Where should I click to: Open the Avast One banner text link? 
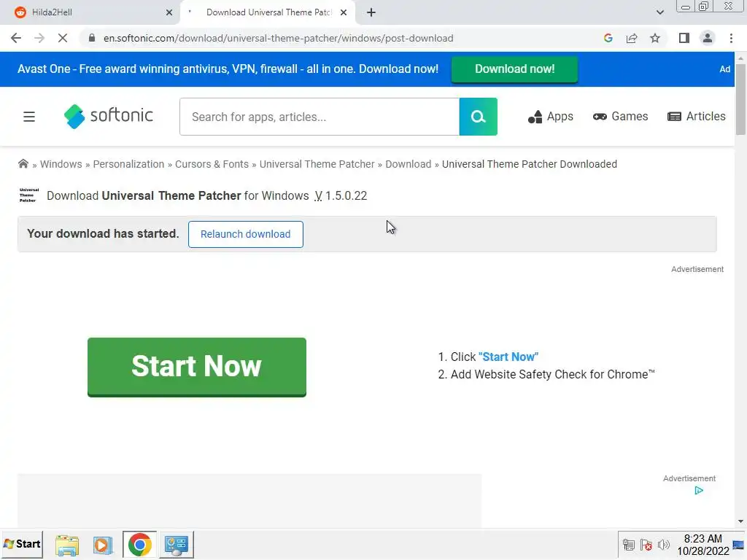pos(228,69)
